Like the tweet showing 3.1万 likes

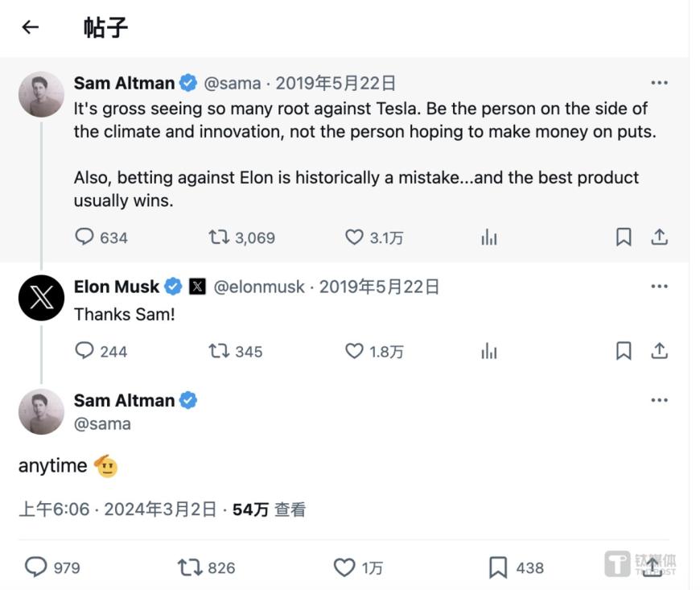[x=354, y=237]
